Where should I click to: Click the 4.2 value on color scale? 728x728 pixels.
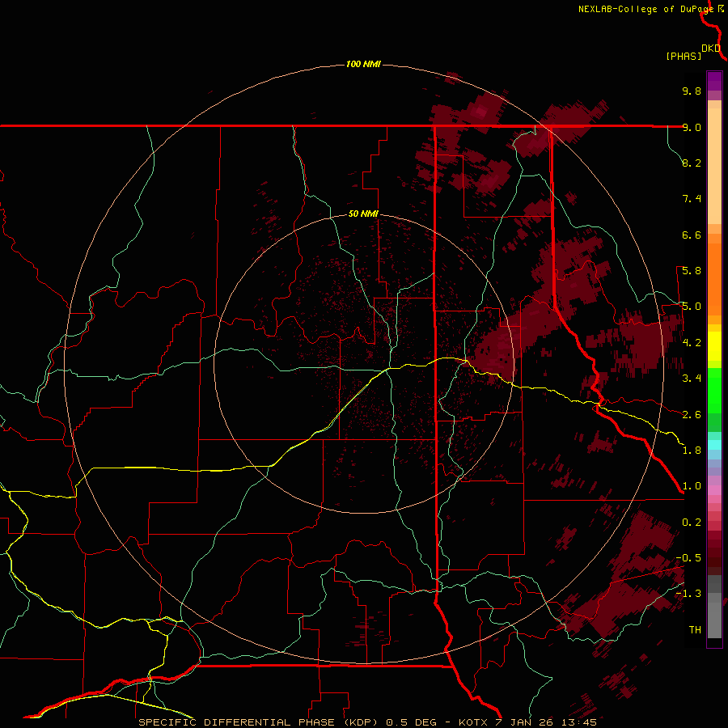click(692, 342)
